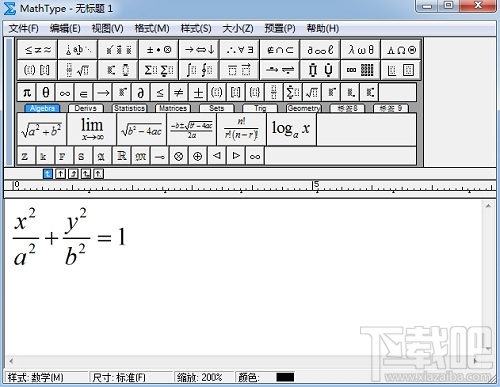Open the lowercase Greek palette (λωθ)
500x387 pixels.
[360, 50]
